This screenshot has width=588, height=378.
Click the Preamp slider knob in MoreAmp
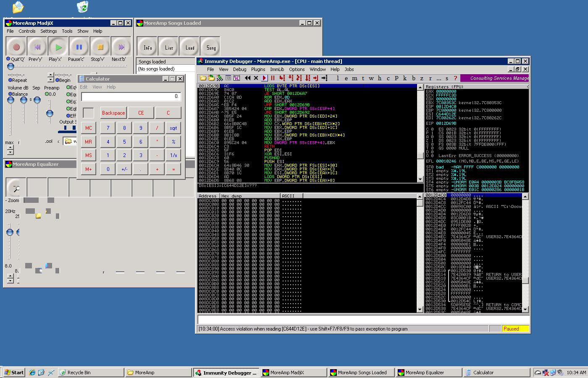pos(50,113)
